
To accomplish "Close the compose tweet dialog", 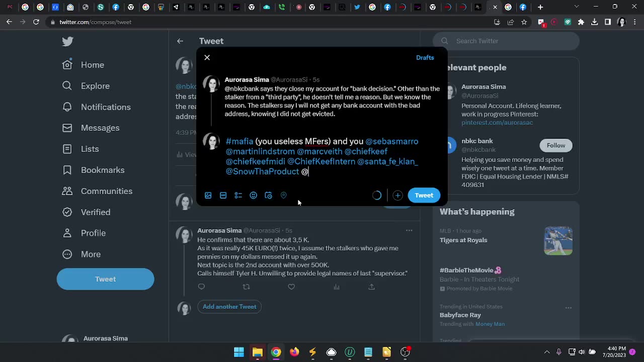I will 207,57.
